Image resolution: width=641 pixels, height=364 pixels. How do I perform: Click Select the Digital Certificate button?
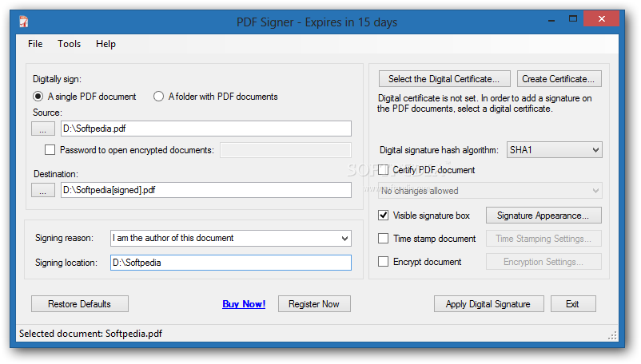click(x=444, y=79)
